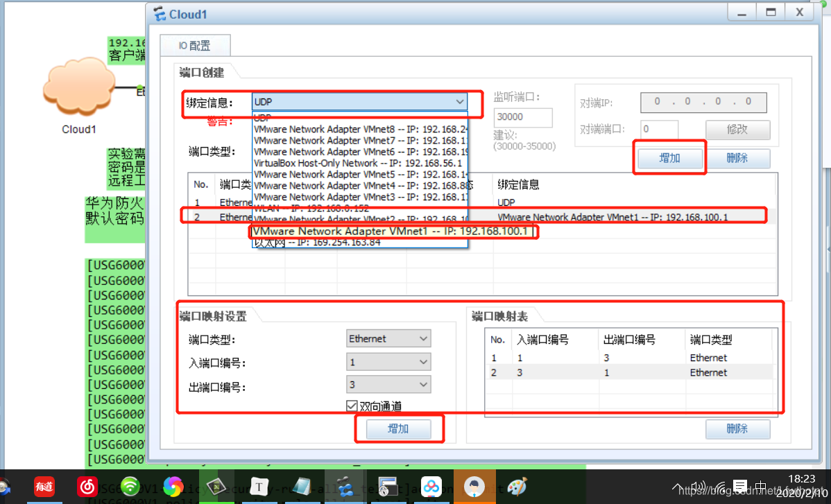Choose VirtualBox Host-Only Network from list
Screen dimensions: 831x504
pyautogui.click(x=360, y=163)
